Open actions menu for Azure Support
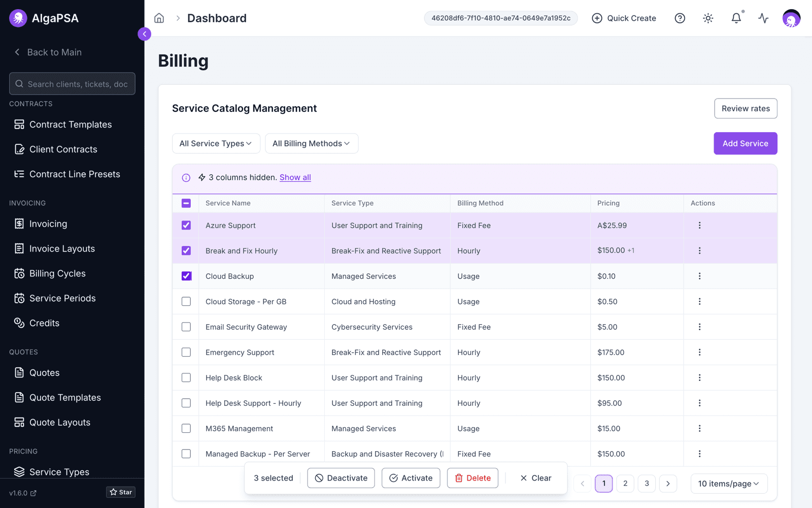Viewport: 812px width, 508px height. (x=699, y=226)
